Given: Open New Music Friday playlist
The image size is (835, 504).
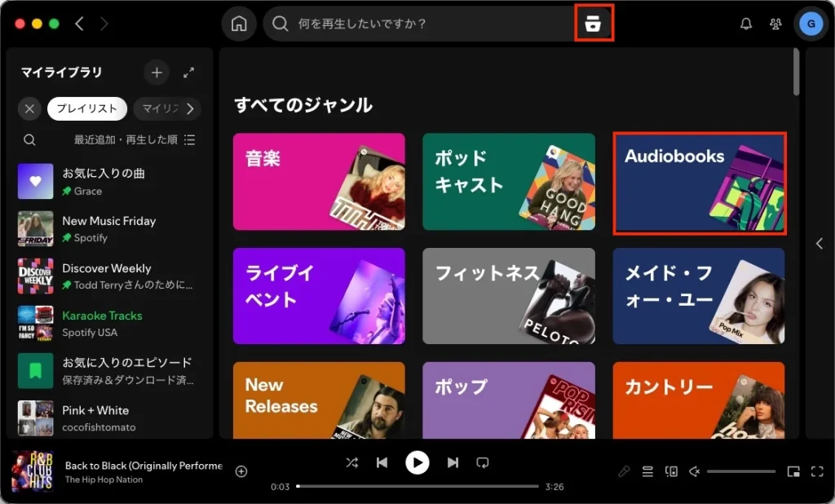Looking at the screenshot, I should point(108,228).
